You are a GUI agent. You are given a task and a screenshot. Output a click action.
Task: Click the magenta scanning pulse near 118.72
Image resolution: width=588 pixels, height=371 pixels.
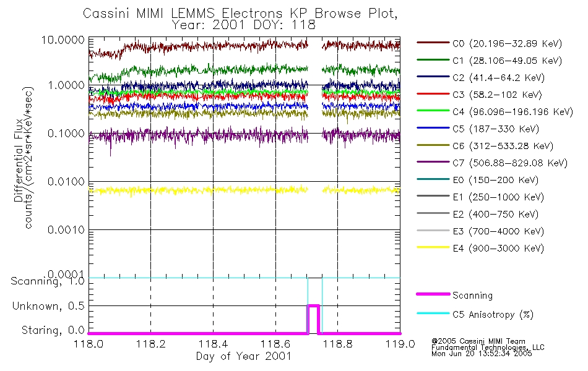(313, 319)
